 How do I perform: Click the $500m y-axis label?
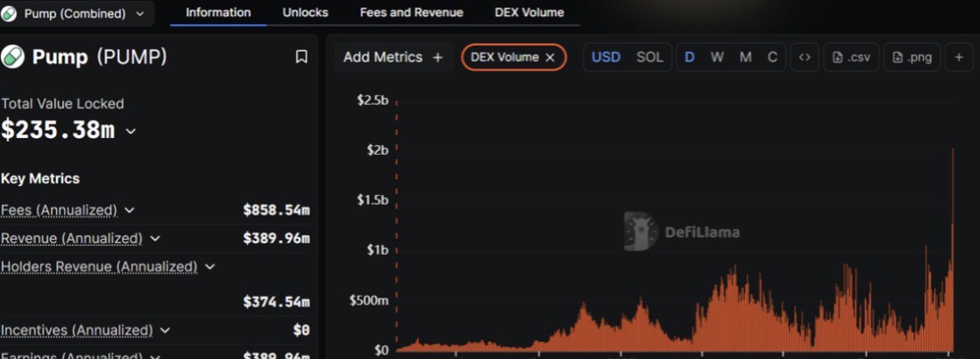[x=369, y=300]
